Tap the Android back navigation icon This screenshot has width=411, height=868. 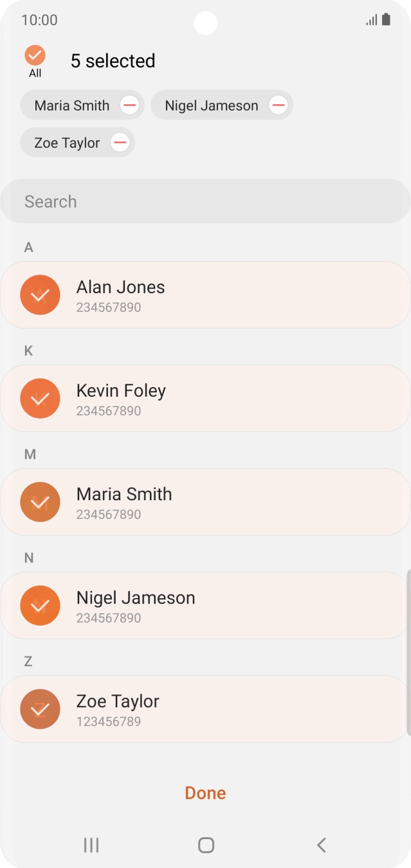click(322, 845)
